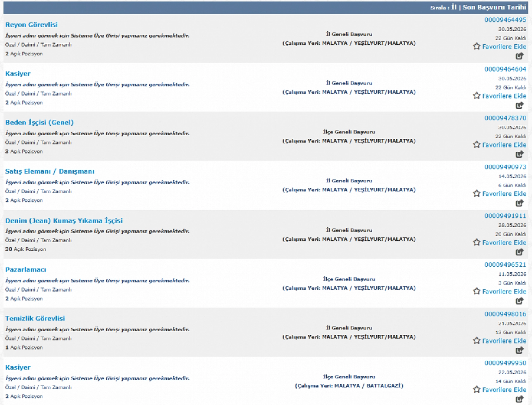Click share icon for listing 00009491911

(520, 252)
